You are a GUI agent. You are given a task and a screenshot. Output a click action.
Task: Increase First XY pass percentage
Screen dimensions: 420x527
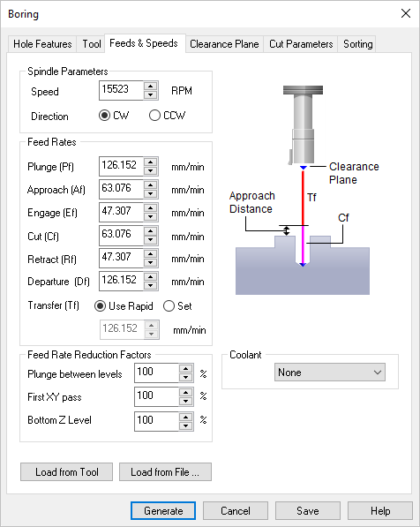186,392
